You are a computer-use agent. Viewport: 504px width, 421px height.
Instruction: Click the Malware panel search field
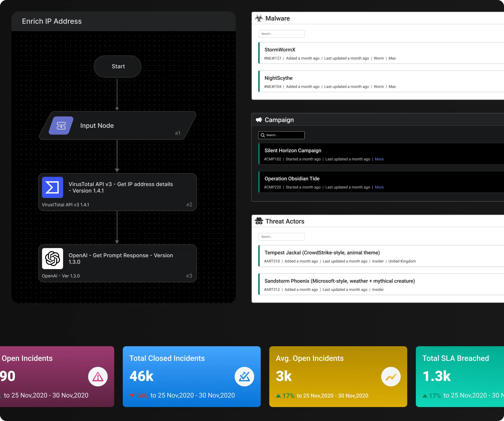point(281,34)
